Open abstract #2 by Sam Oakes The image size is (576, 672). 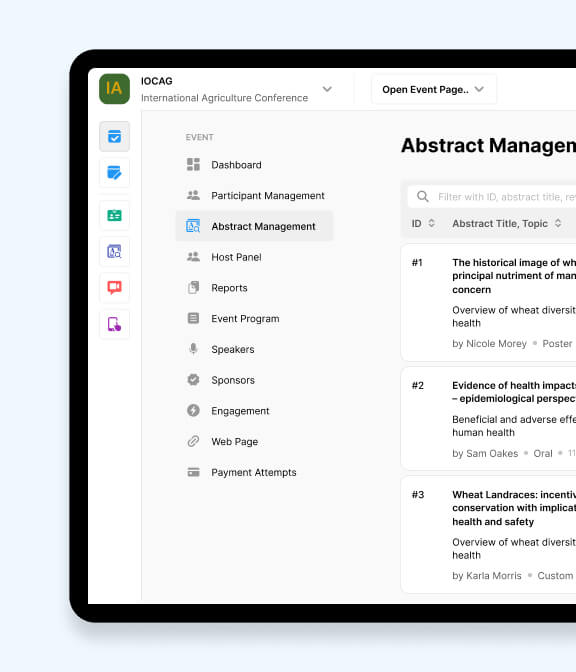[x=489, y=418]
